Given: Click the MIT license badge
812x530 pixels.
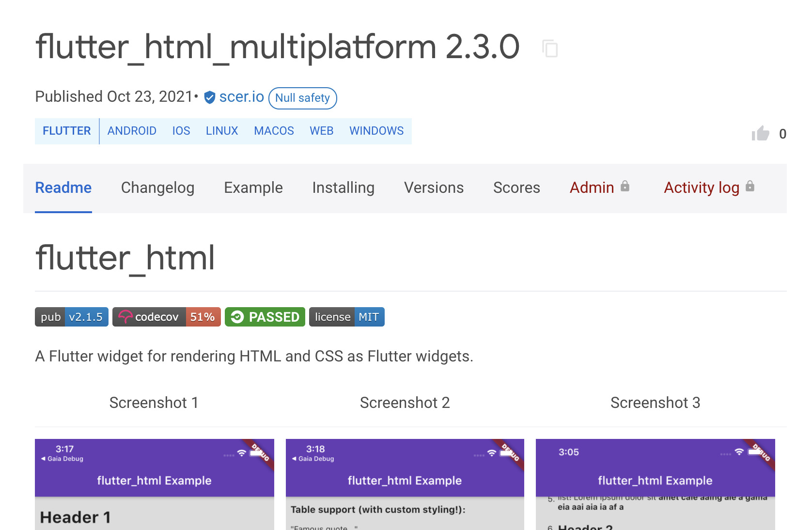Looking at the screenshot, I should click(346, 317).
